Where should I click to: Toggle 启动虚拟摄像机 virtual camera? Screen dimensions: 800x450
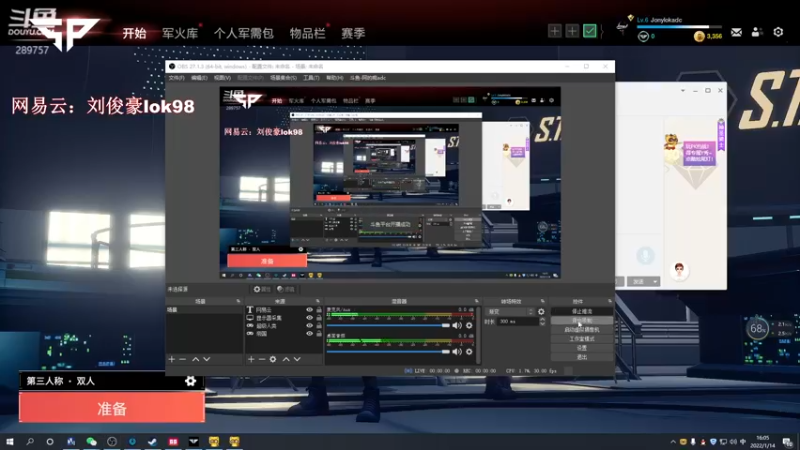coord(582,330)
